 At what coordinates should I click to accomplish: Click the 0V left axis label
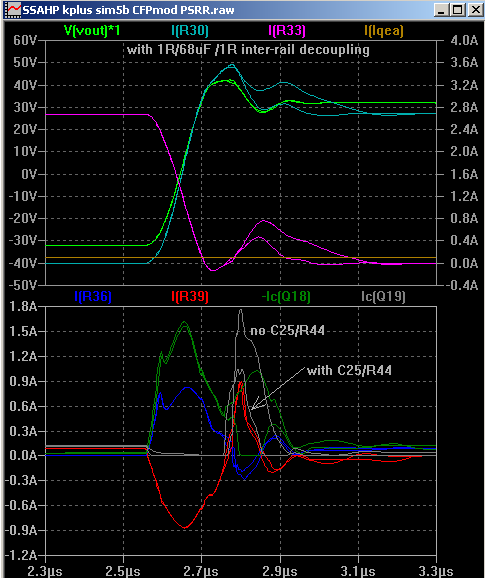pyautogui.click(x=29, y=174)
